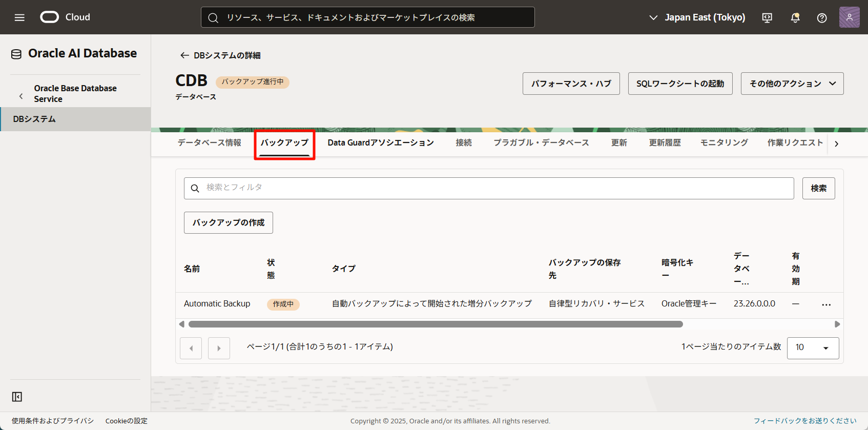Switch to プラガブル・データベース tab
This screenshot has height=430, width=868.
point(541,142)
